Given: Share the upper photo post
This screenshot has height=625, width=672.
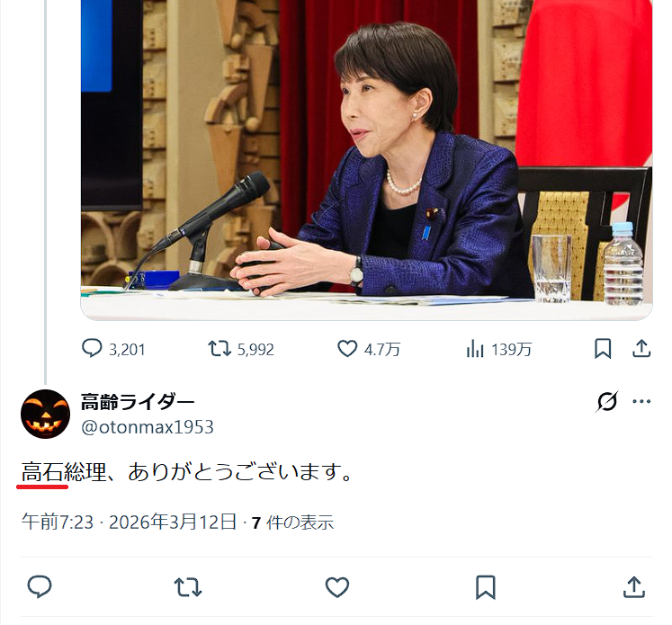Looking at the screenshot, I should pos(641,349).
